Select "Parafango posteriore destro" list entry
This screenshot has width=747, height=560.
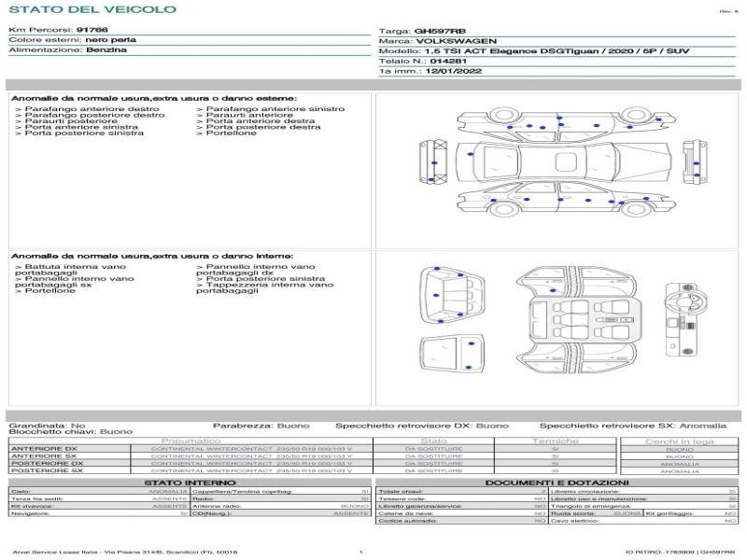pos(90,115)
